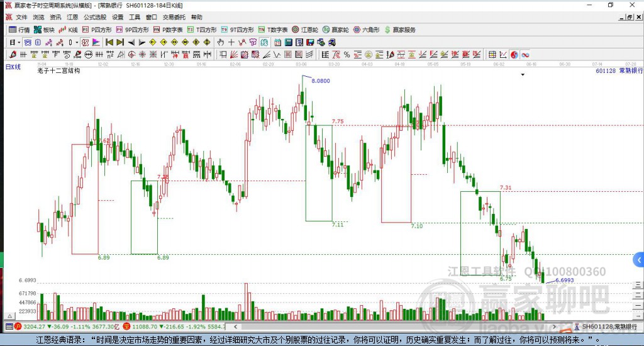Open the 9T四方形 tool
This screenshot has height=346, width=644.
tap(237, 30)
